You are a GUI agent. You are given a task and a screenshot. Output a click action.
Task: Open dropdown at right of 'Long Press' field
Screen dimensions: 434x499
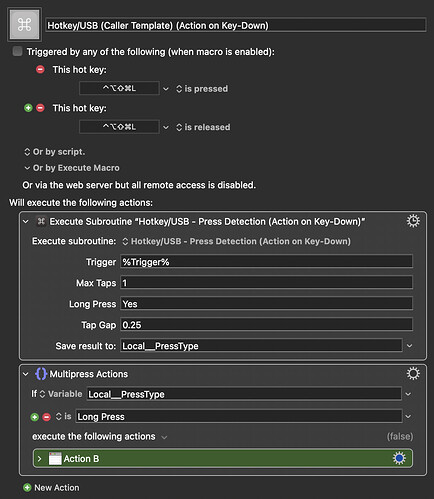(408, 417)
